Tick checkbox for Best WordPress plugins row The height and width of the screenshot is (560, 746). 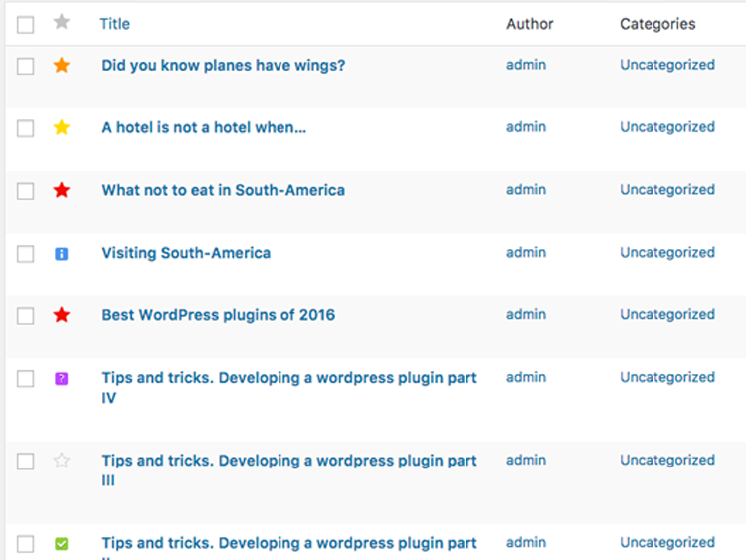[x=26, y=316]
